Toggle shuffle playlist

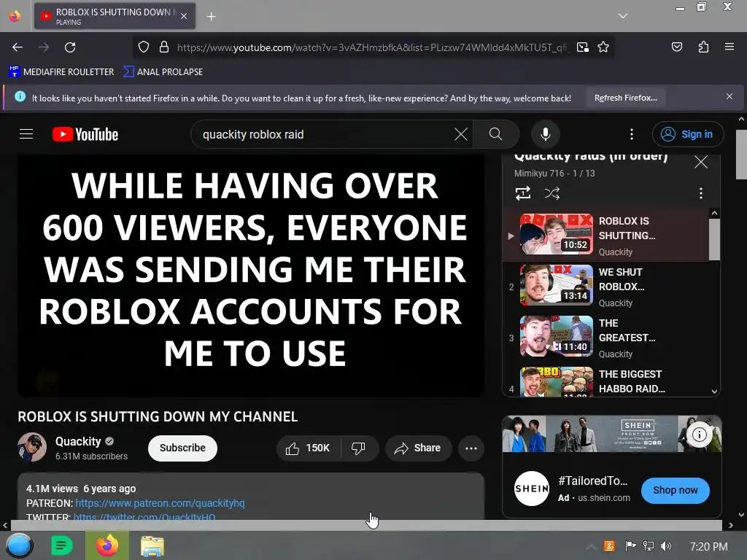(x=551, y=193)
